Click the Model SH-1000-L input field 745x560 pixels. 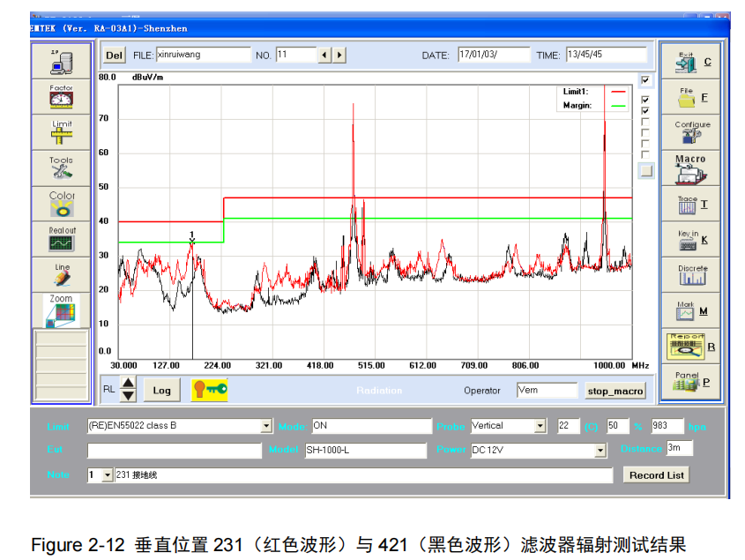coord(365,451)
